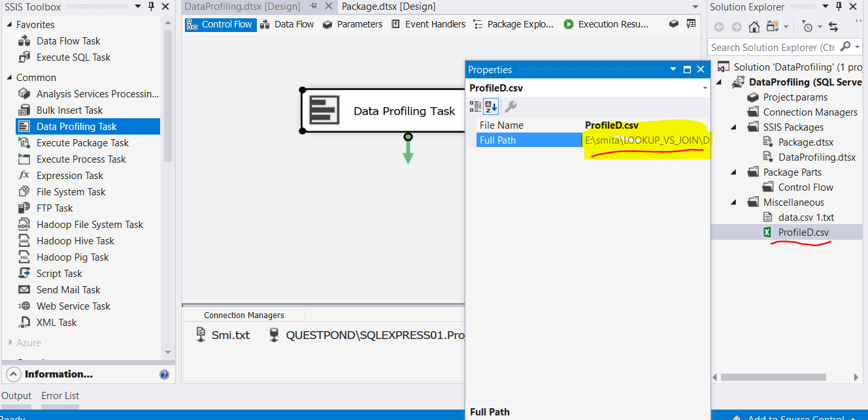Select Data Flow Task in Favorites
The width and height of the screenshot is (868, 420).
point(68,41)
